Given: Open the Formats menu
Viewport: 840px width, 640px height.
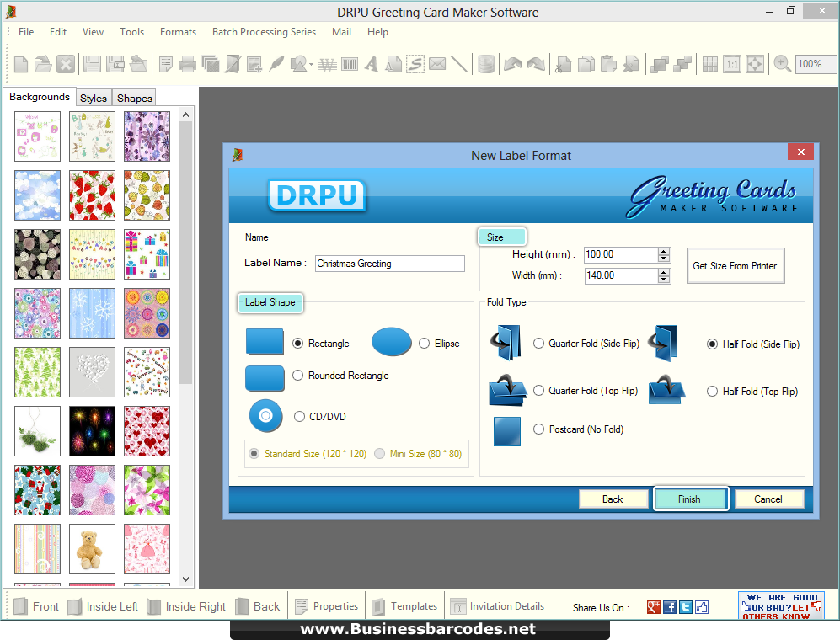Looking at the screenshot, I should [x=178, y=32].
